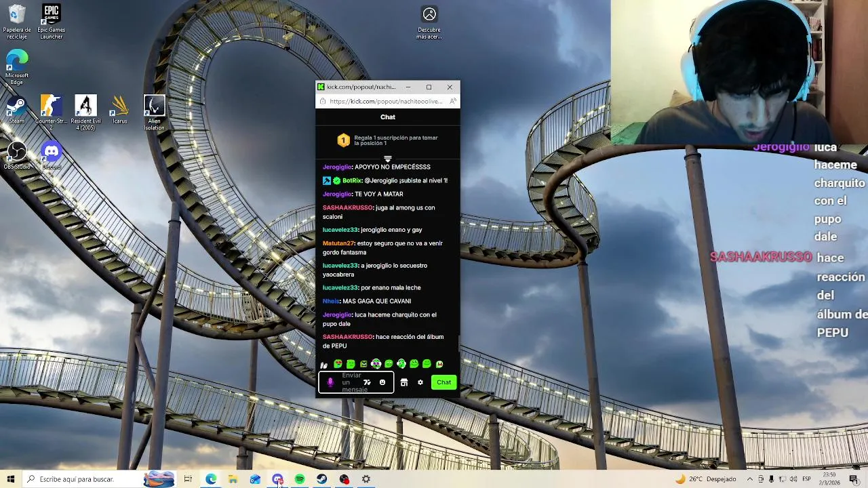The width and height of the screenshot is (868, 488).
Task: Open Settings gear in the taskbar
Action: (366, 479)
